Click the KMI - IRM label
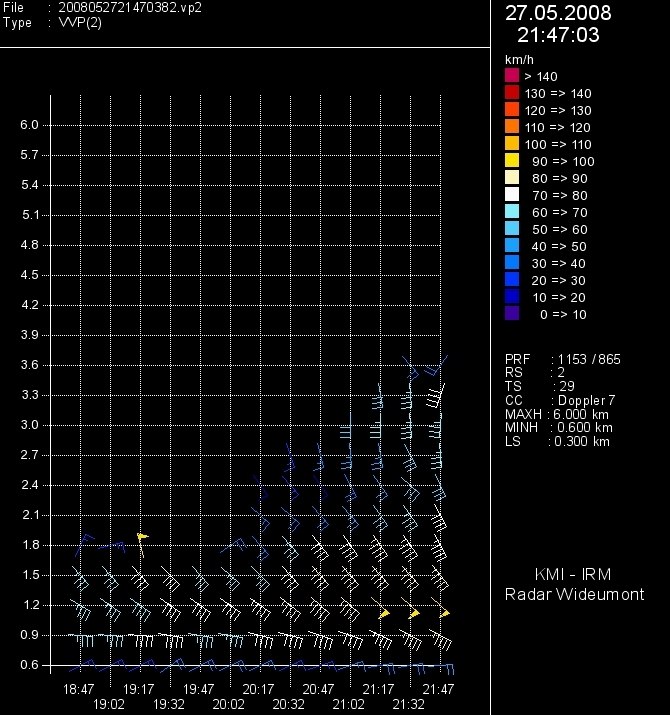 (573, 575)
